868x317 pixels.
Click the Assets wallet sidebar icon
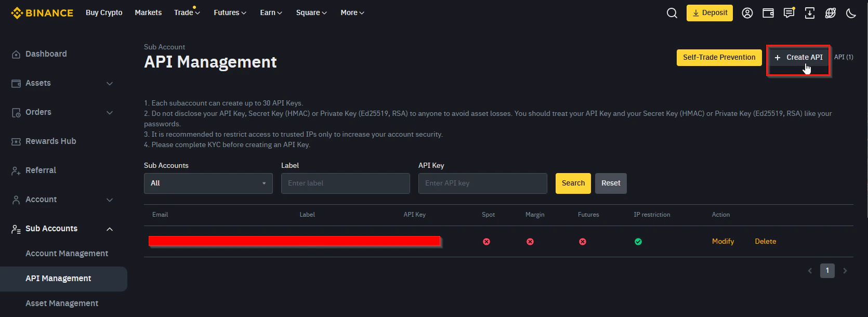(x=16, y=83)
